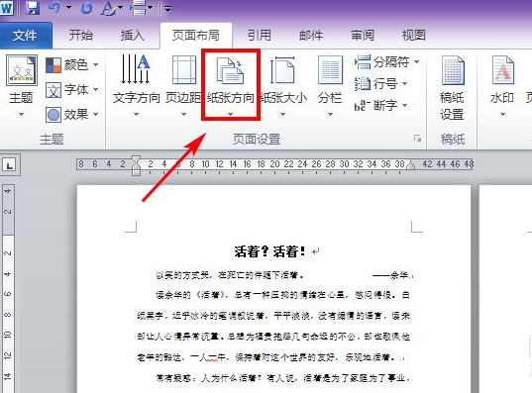The height and width of the screenshot is (393, 532).
Task: Click the 水印 Watermark icon
Action: click(x=502, y=70)
